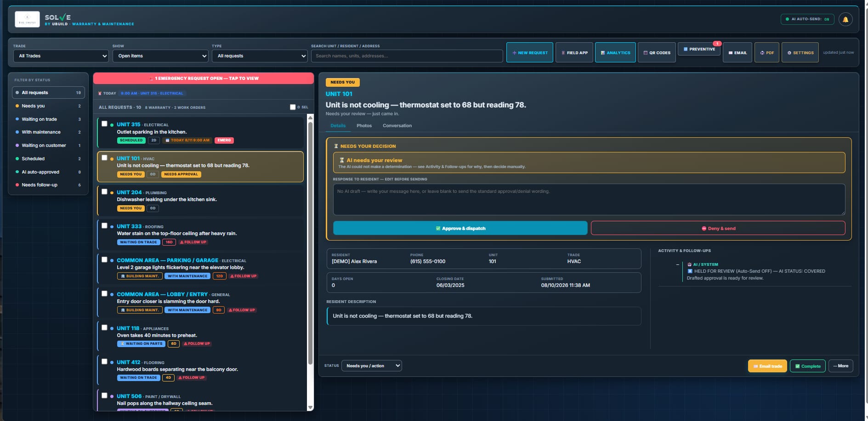This screenshot has width=868, height=421.
Task: Filter by Needs follow-up status
Action: [48, 185]
